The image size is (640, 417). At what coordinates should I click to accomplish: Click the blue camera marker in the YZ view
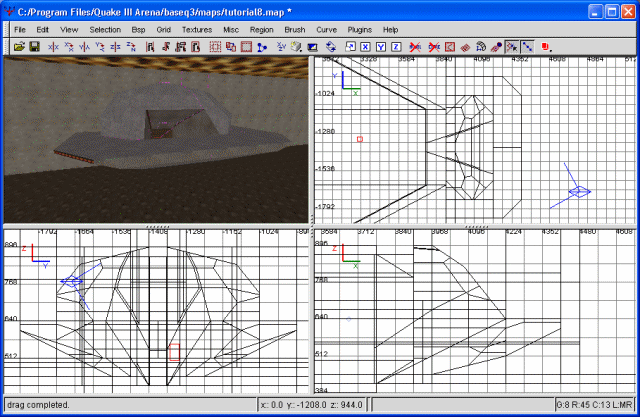(x=72, y=281)
